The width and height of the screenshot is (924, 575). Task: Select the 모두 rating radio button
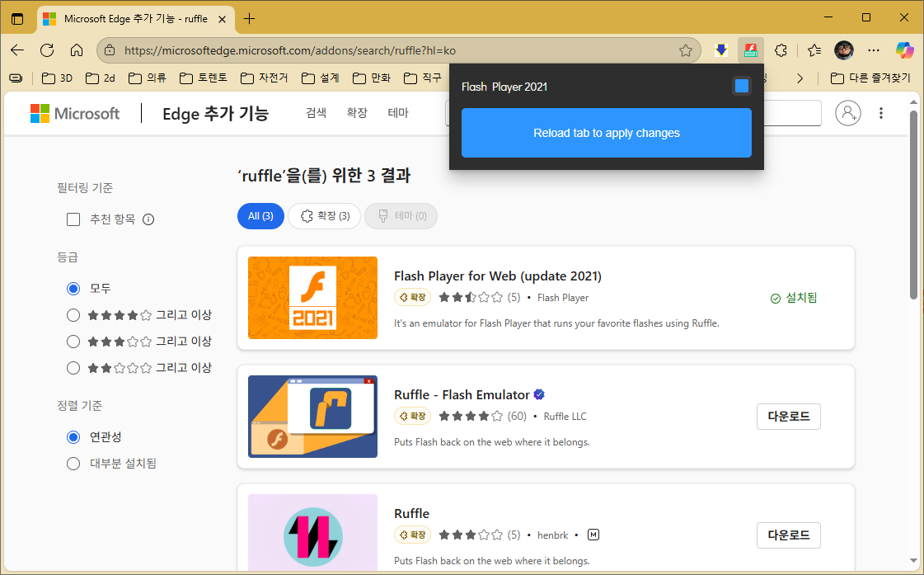(x=73, y=289)
